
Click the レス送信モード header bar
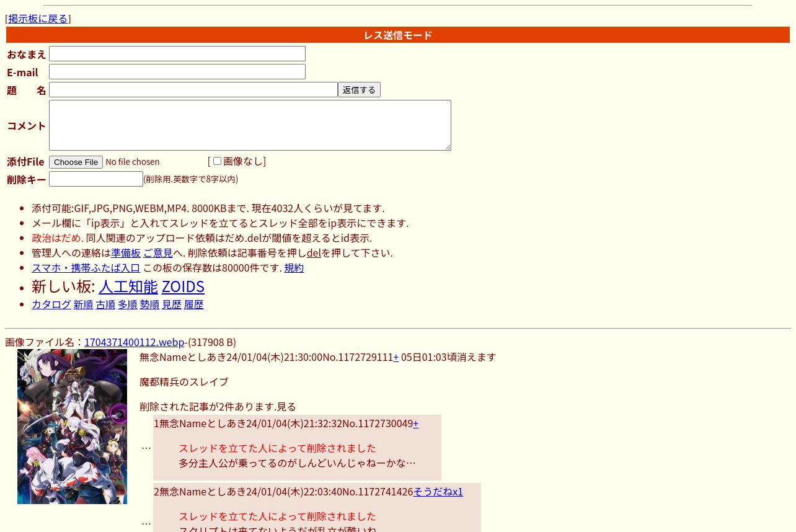[398, 35]
